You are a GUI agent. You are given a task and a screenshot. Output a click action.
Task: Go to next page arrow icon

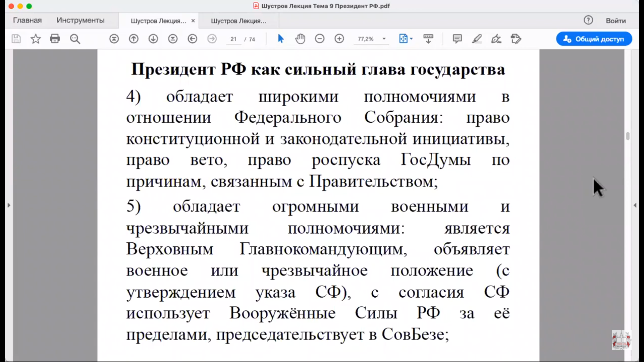point(153,39)
